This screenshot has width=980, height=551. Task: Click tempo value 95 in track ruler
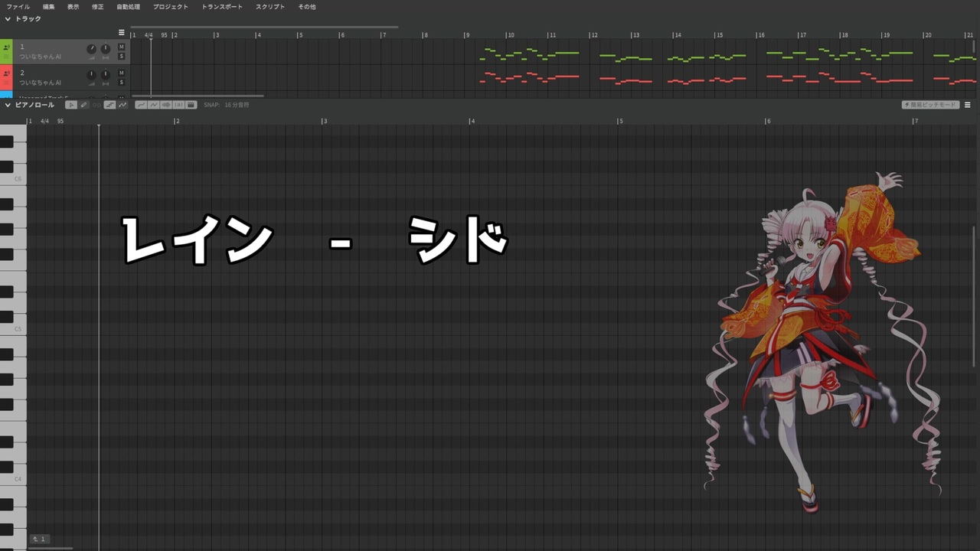164,35
